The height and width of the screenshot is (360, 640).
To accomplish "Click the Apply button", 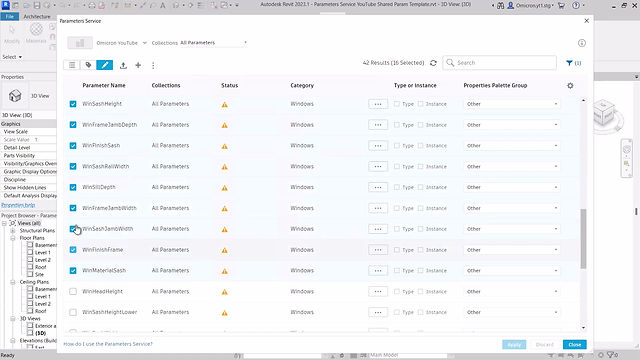I will pos(514,345).
